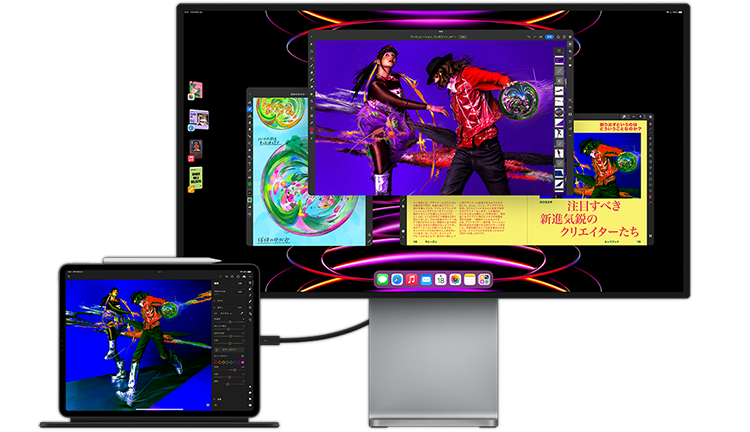Open the calendar icon showing 18 in dock
This screenshot has width=750, height=432.
coord(440,281)
